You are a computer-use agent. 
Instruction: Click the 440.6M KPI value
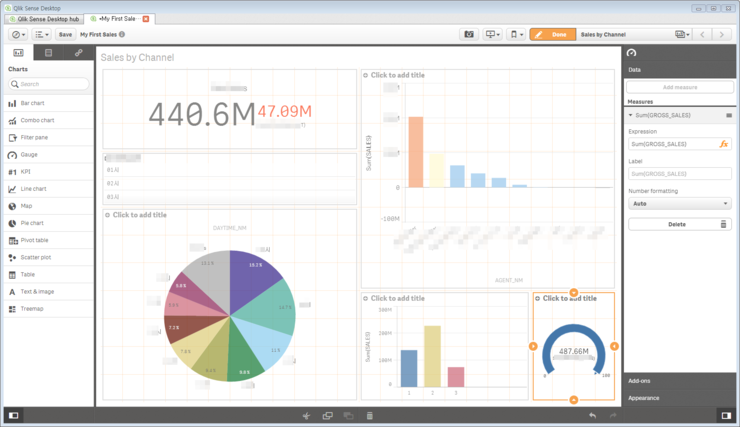point(202,115)
